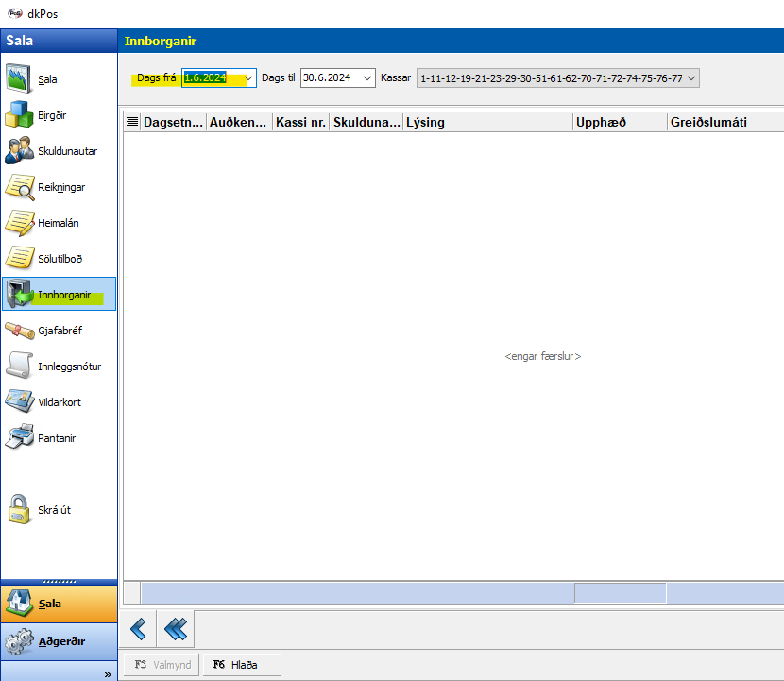Screen dimensions: 784x681
Task: Expand the Dags til date dropdown
Action: [367, 77]
